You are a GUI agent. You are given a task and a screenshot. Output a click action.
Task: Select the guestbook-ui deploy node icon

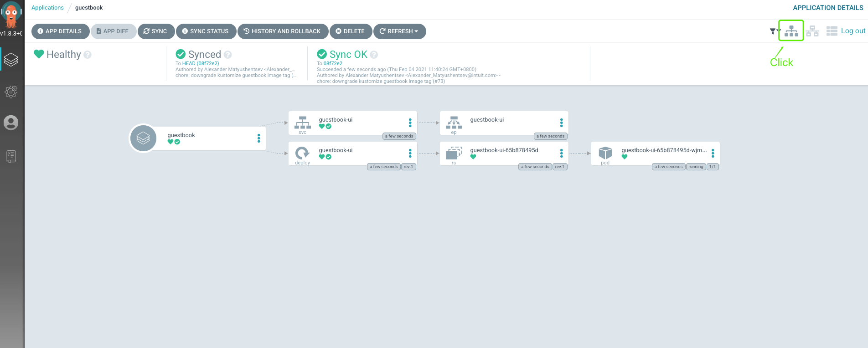(302, 153)
